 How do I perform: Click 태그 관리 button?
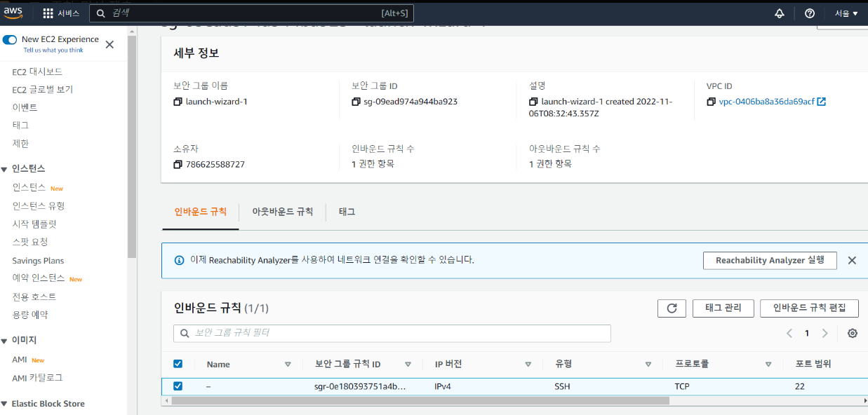(x=723, y=308)
